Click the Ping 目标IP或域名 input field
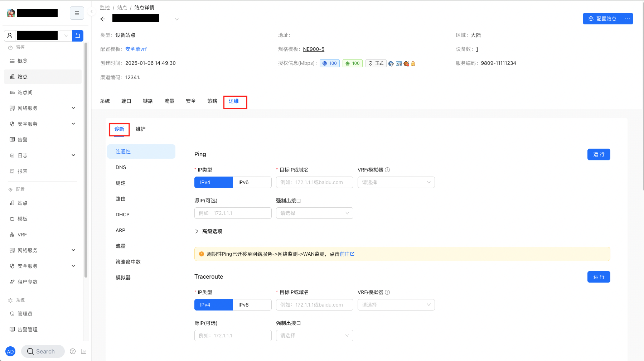This screenshot has height=361, width=644. point(314,182)
